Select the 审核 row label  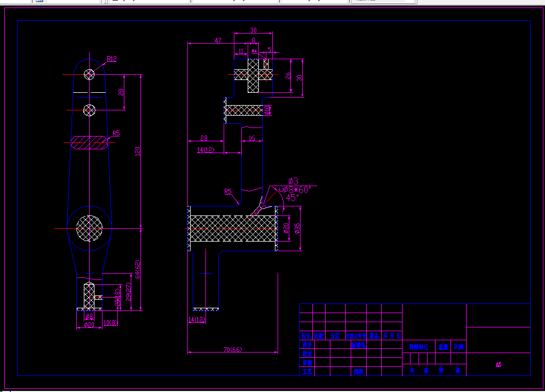[x=307, y=363]
